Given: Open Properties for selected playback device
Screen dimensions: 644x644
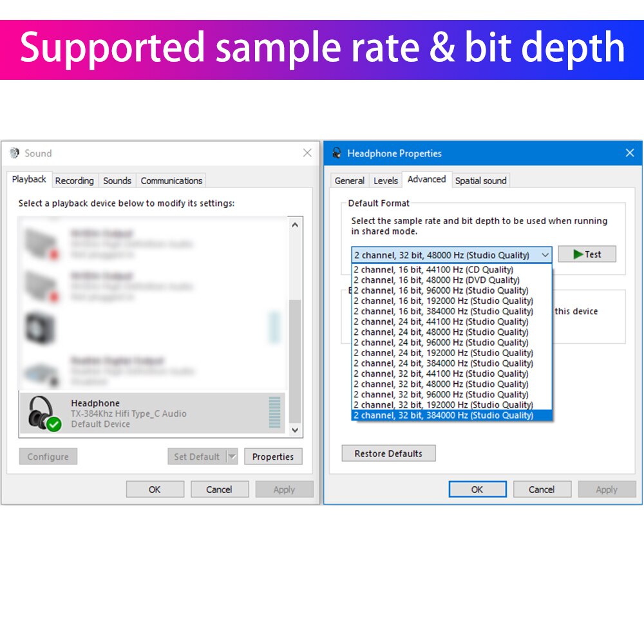Looking at the screenshot, I should click(273, 457).
